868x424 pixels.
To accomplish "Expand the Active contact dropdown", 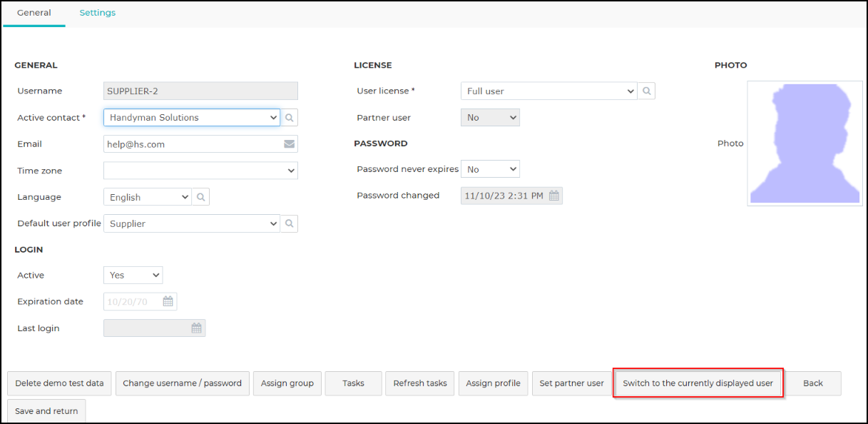I will click(x=192, y=118).
